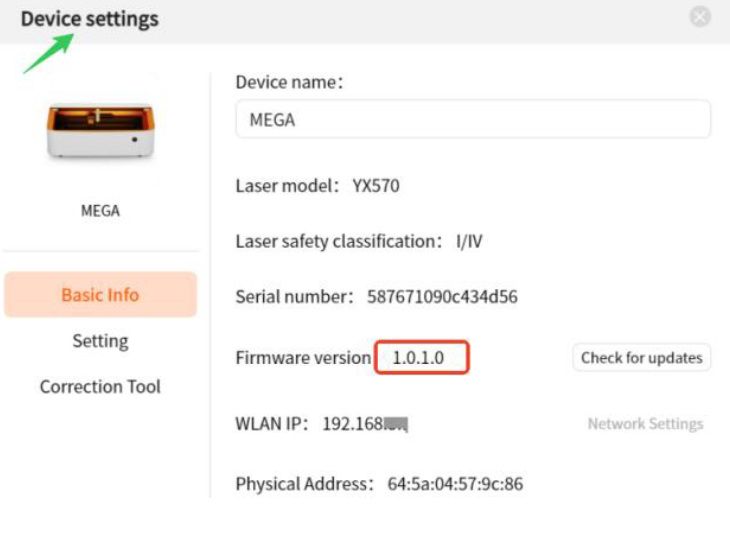Click the WLAN IP address value
This screenshot has height=558, width=730.
[x=365, y=424]
